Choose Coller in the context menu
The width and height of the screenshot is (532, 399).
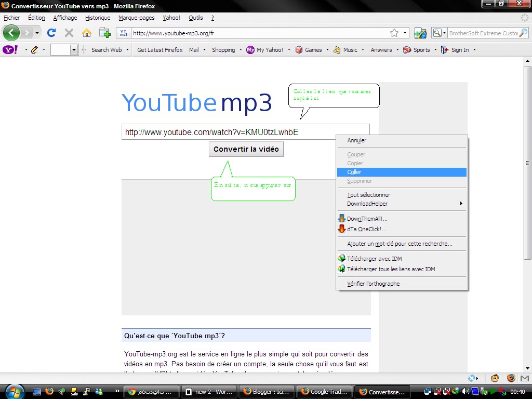(x=402, y=172)
